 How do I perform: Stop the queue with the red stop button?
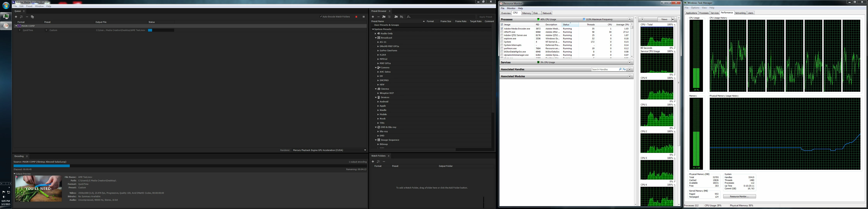(x=356, y=17)
